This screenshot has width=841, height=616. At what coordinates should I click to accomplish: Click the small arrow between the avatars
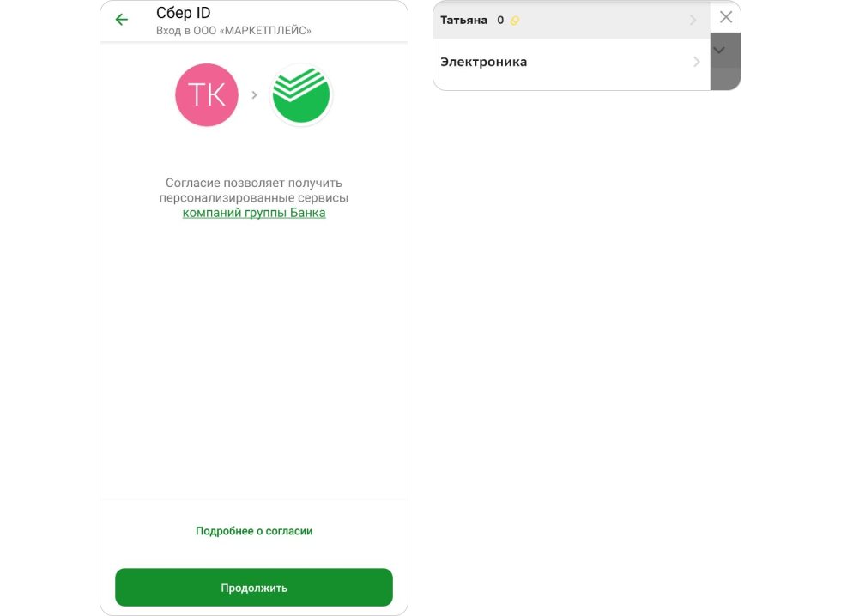pyautogui.click(x=254, y=95)
